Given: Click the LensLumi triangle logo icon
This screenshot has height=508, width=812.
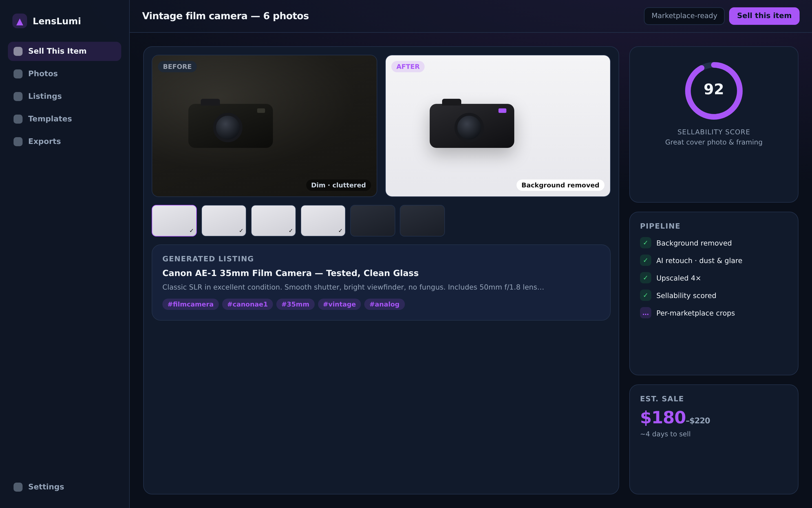Looking at the screenshot, I should click(19, 21).
